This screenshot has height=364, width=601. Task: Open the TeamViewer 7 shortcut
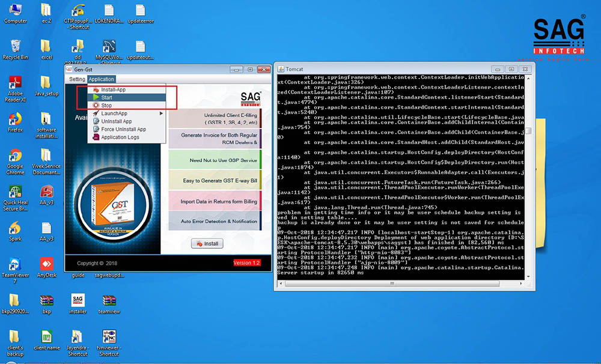click(15, 264)
